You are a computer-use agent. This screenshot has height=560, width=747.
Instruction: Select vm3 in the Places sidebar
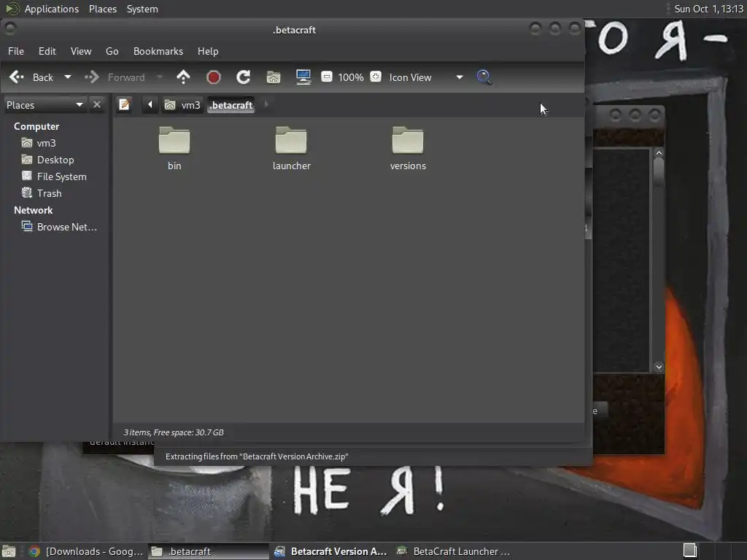click(x=46, y=143)
